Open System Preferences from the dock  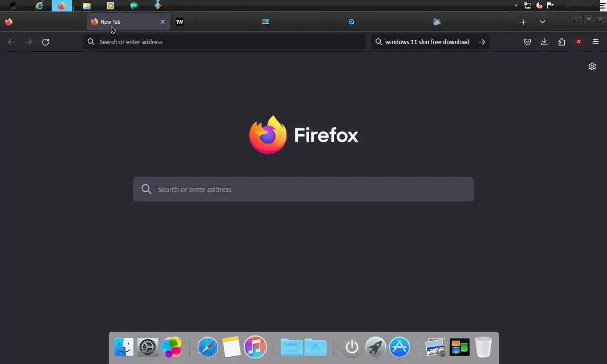tap(147, 347)
